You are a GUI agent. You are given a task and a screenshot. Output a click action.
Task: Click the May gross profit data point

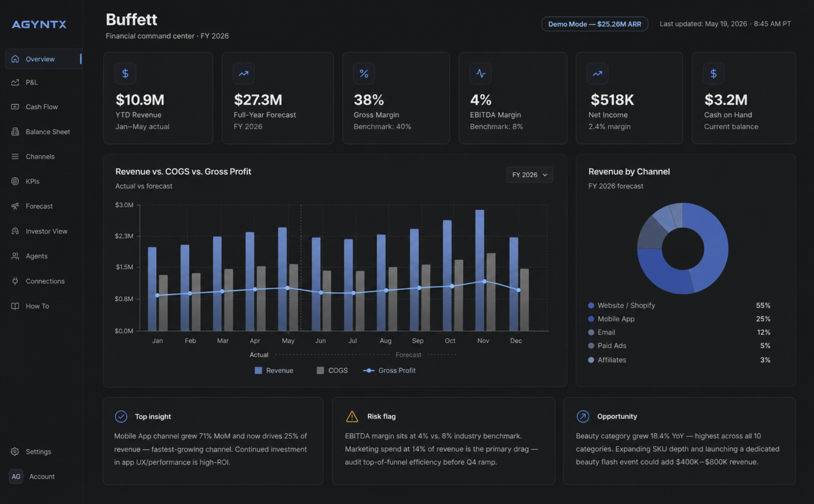click(x=287, y=288)
